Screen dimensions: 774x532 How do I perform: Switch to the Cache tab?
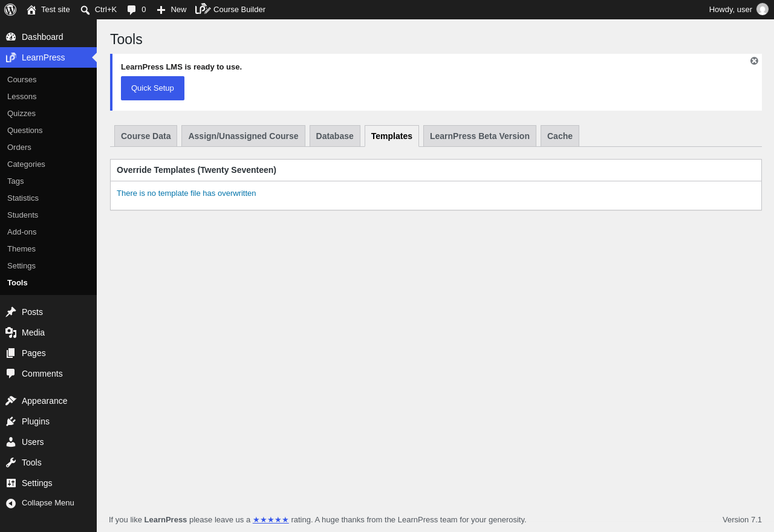pos(560,136)
